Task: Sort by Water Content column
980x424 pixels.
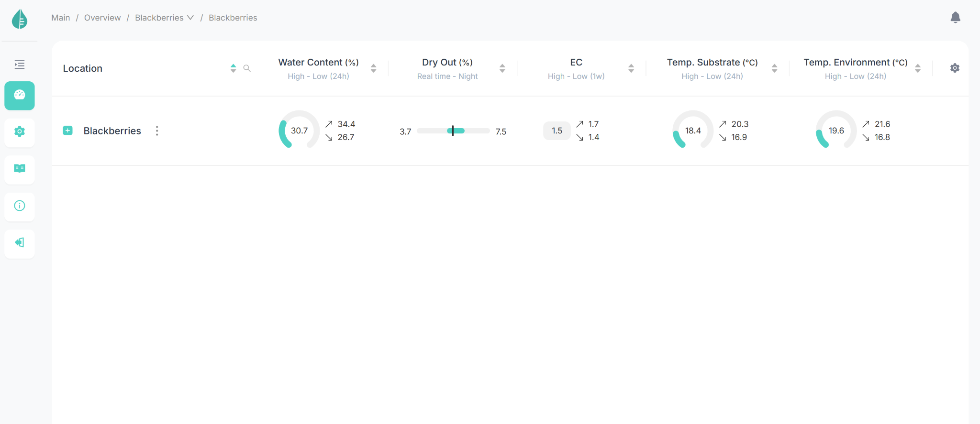Action: [x=373, y=68]
